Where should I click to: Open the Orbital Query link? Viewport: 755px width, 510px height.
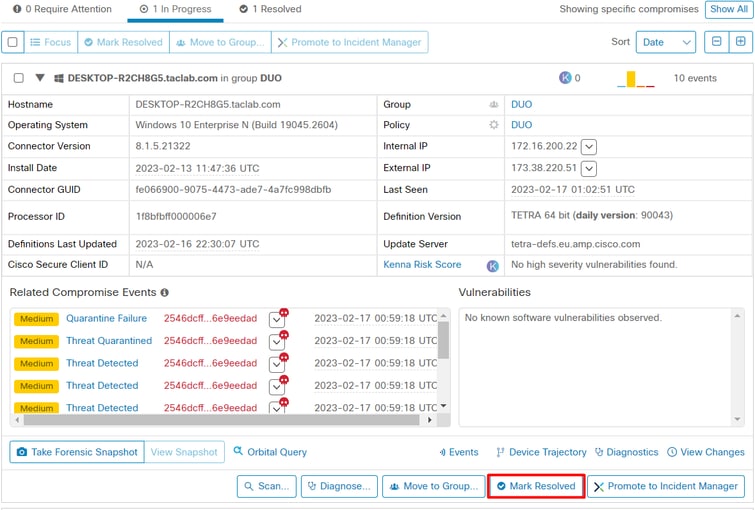(x=270, y=452)
